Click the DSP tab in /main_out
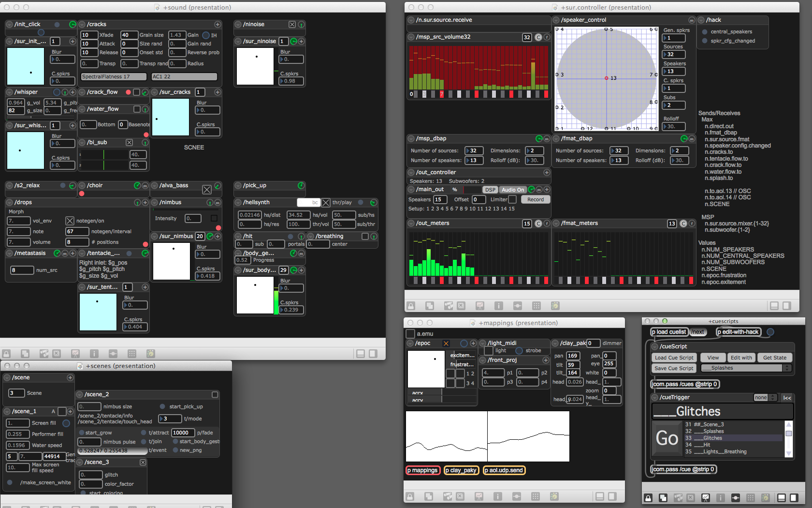Screen dimensions: 812x508 point(490,190)
